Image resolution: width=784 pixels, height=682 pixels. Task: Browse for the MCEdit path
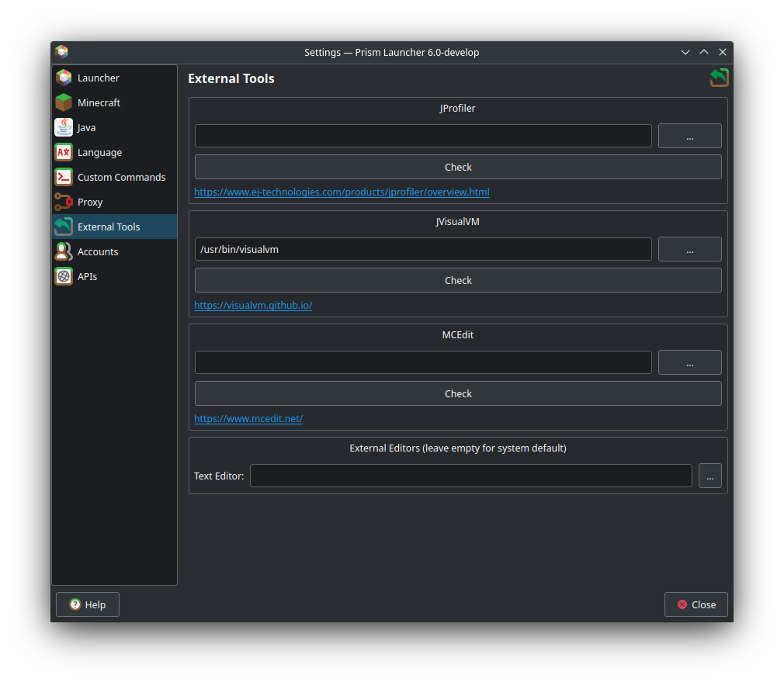(689, 362)
